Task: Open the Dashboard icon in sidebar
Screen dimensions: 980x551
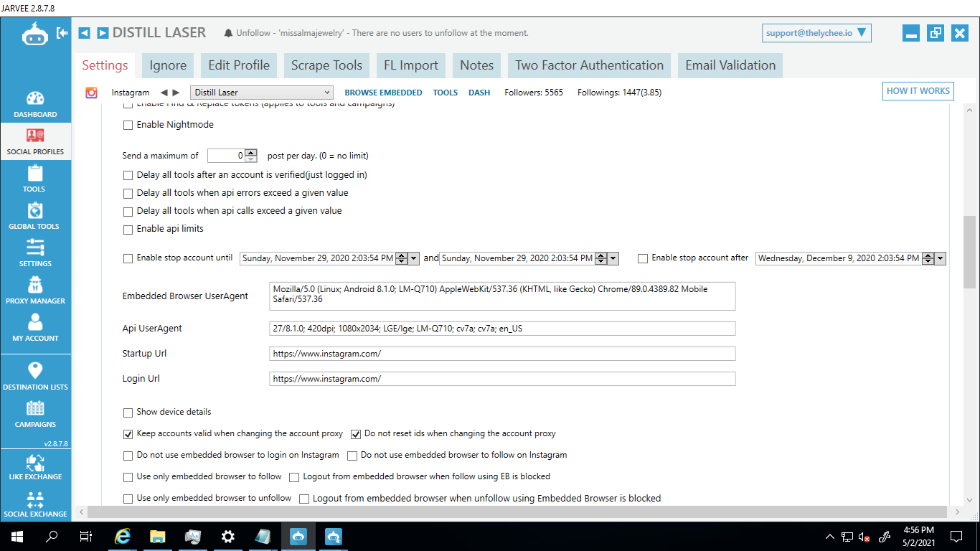Action: 35,104
